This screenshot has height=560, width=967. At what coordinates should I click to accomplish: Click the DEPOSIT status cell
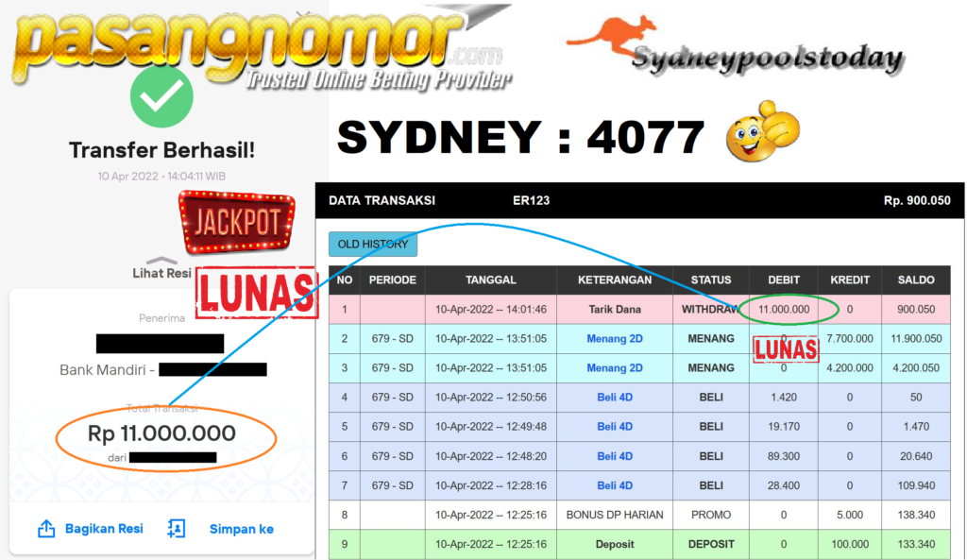pyautogui.click(x=710, y=544)
